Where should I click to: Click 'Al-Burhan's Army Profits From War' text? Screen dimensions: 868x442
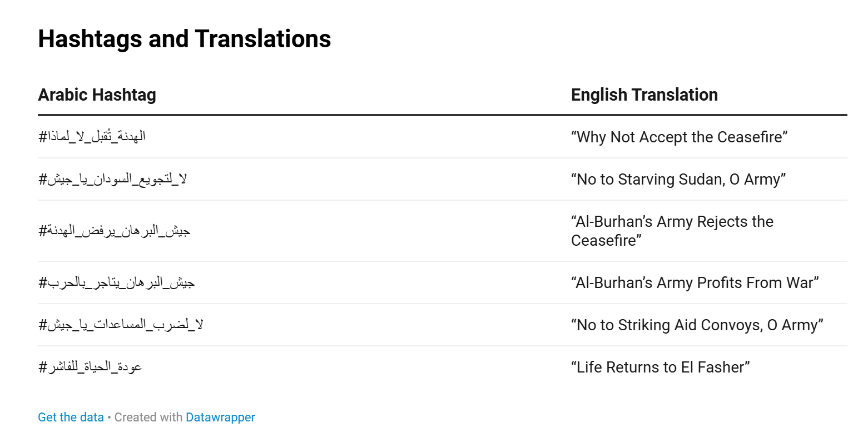(695, 282)
